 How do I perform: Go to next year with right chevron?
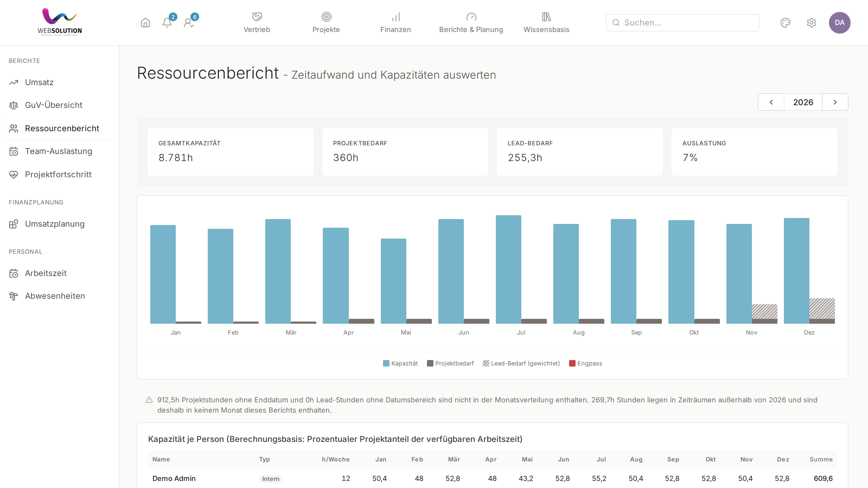point(835,102)
